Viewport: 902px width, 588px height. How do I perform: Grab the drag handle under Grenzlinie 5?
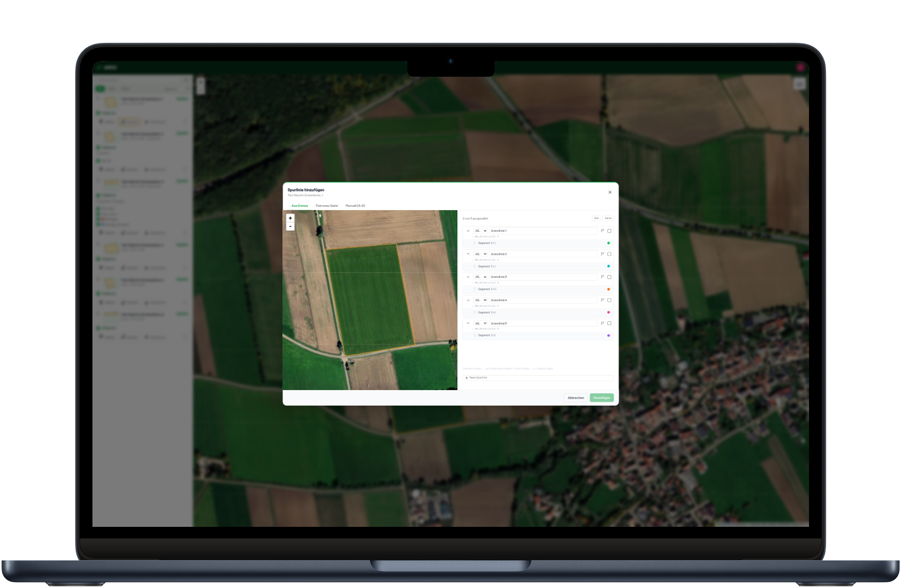pyautogui.click(x=475, y=335)
